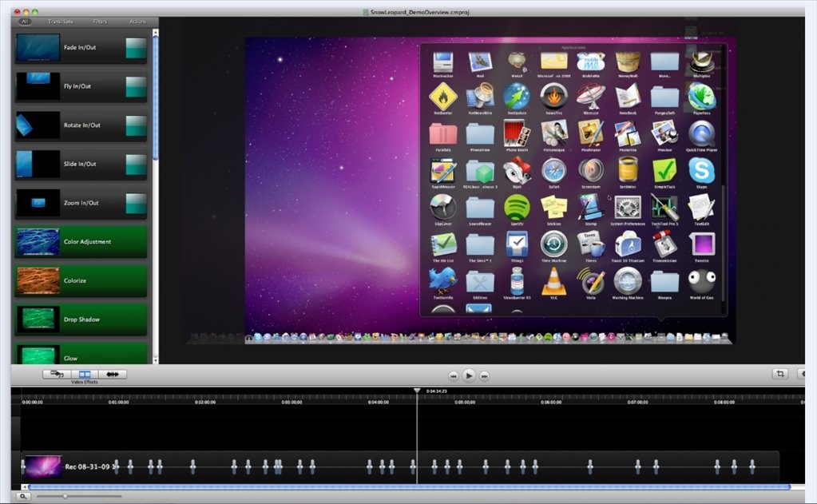This screenshot has height=504, width=817.
Task: Click the crop canvas icon
Action: point(780,374)
